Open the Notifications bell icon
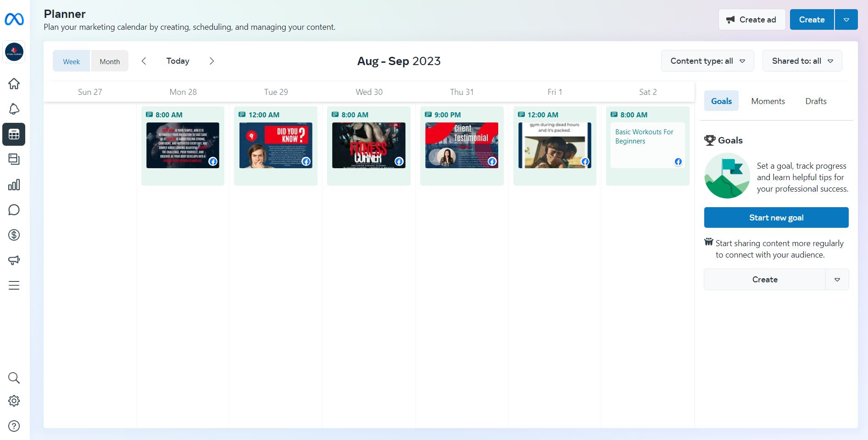 pos(14,109)
